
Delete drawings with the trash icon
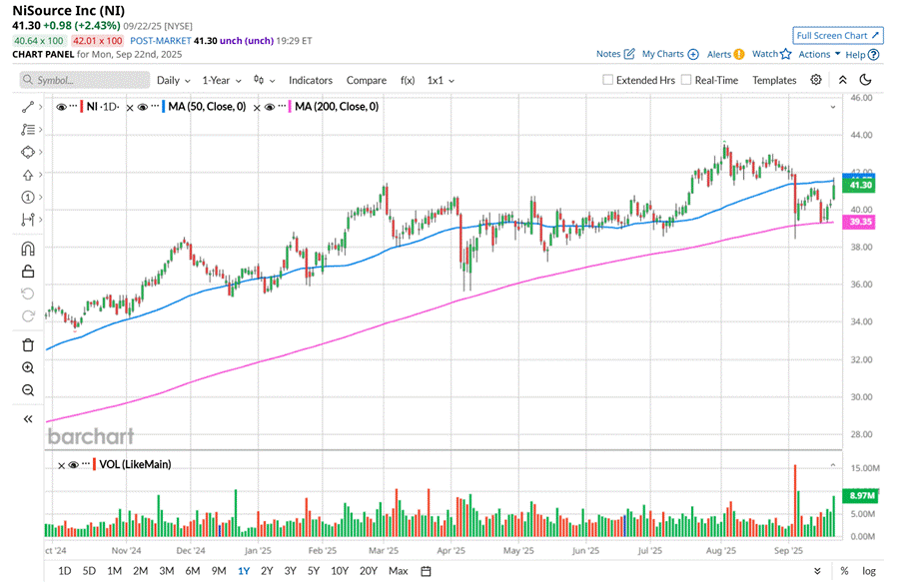pyautogui.click(x=27, y=344)
